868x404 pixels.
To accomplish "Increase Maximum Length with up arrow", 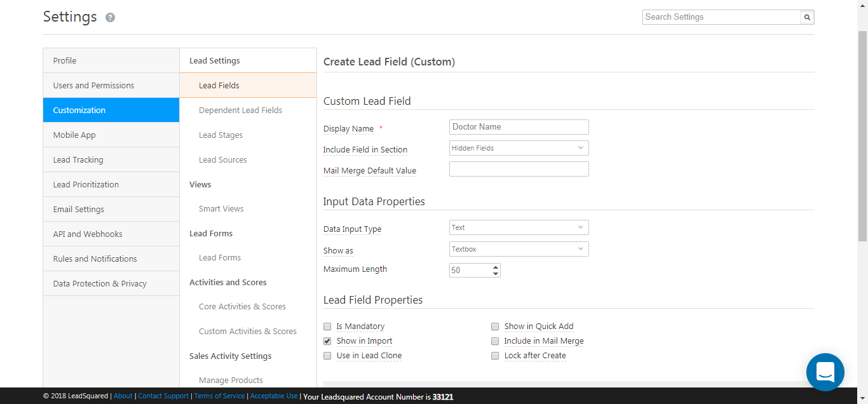I will (x=496, y=267).
